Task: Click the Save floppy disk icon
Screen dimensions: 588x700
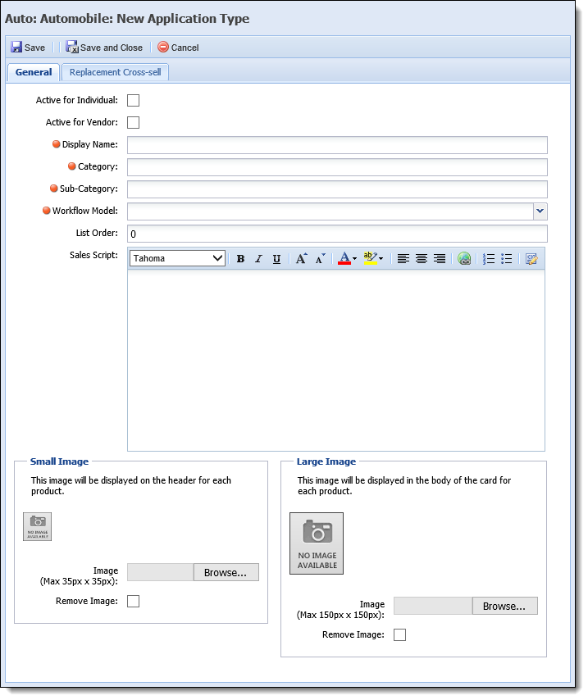Action: coord(16,47)
